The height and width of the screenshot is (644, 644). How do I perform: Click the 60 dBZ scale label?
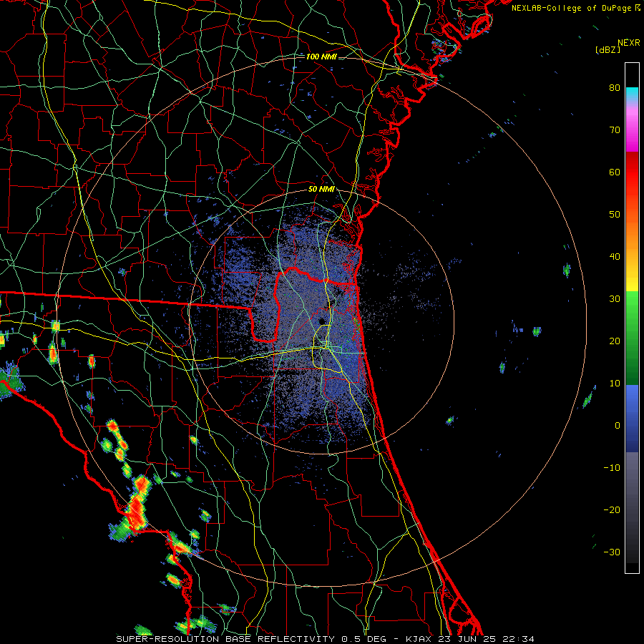[x=615, y=172]
